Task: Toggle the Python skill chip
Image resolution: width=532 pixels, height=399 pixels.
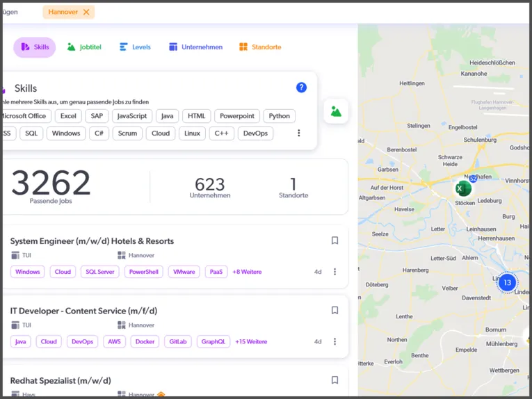Action: (x=280, y=116)
